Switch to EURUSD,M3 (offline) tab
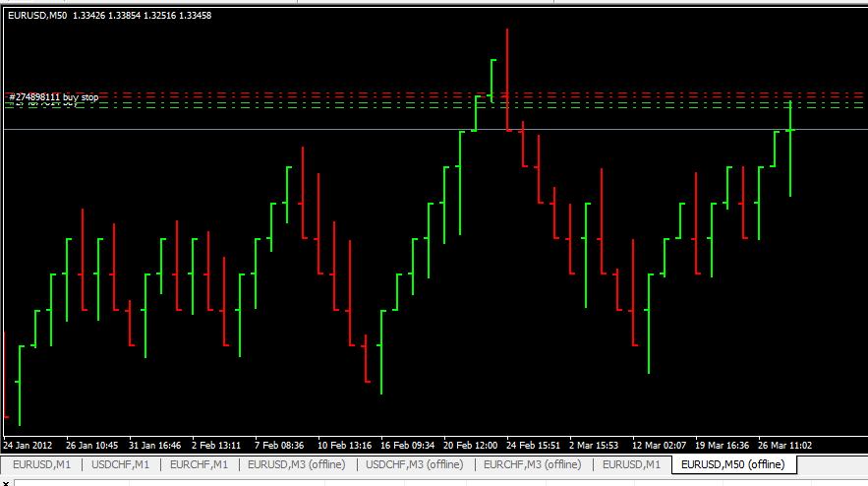868x486 pixels. click(296, 464)
